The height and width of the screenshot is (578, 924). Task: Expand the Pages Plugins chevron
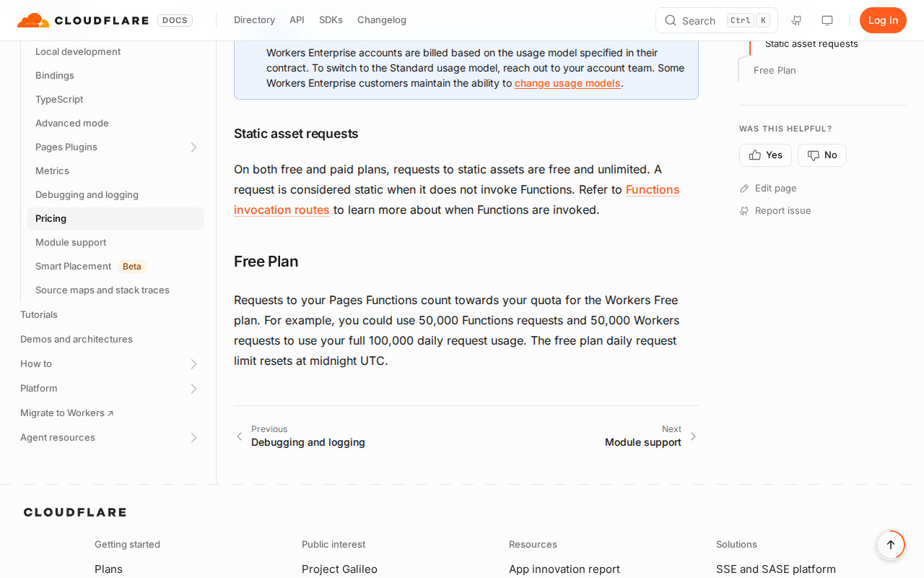[193, 147]
